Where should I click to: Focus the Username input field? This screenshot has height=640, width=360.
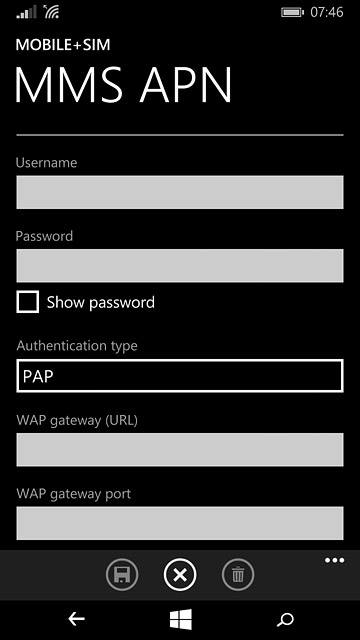coord(180,192)
